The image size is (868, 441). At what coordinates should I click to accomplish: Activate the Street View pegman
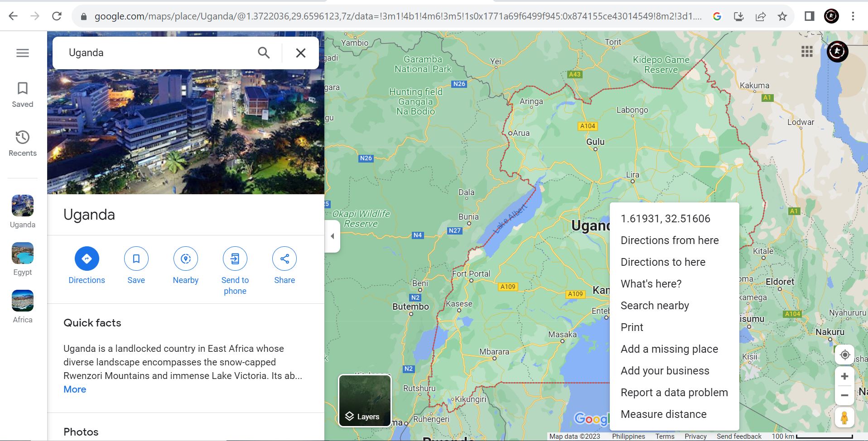[844, 417]
